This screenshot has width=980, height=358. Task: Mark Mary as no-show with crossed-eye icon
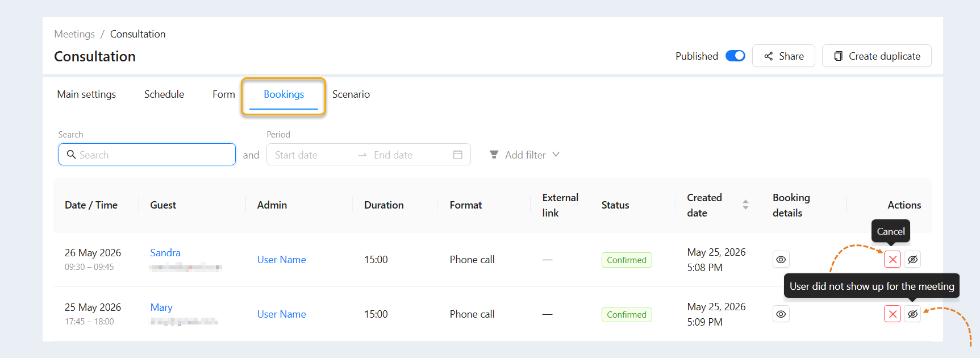point(912,314)
